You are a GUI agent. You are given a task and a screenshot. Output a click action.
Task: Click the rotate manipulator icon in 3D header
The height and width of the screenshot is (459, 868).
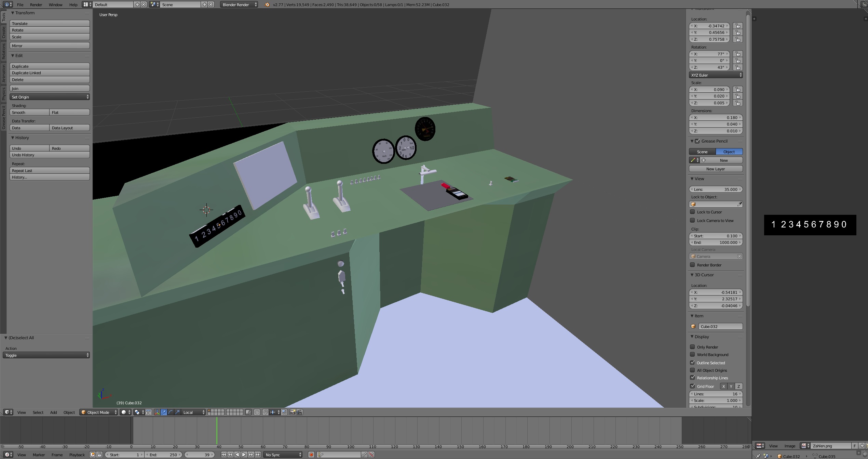[171, 412]
